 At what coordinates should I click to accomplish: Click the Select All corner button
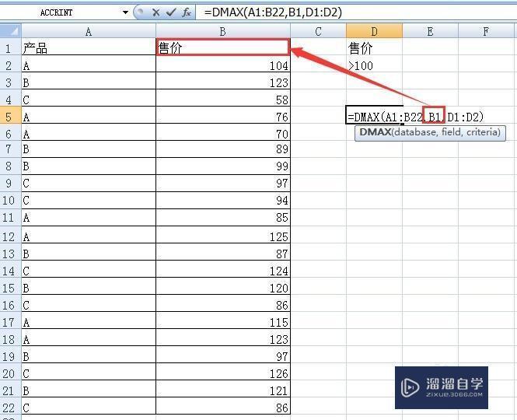[x=11, y=31]
